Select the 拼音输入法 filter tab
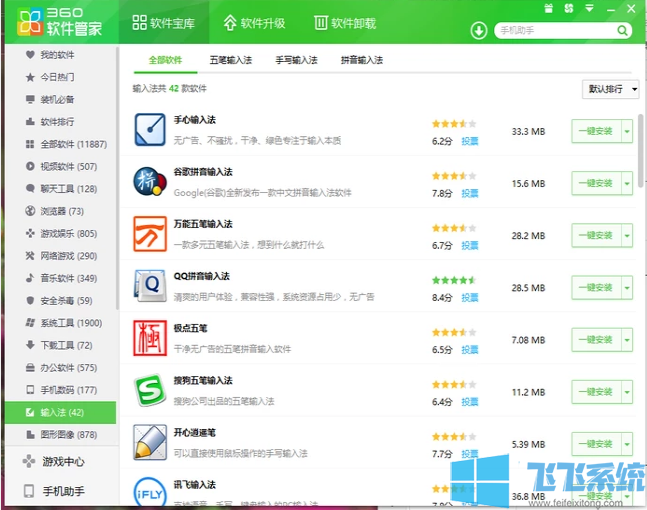647x510 pixels. click(362, 60)
